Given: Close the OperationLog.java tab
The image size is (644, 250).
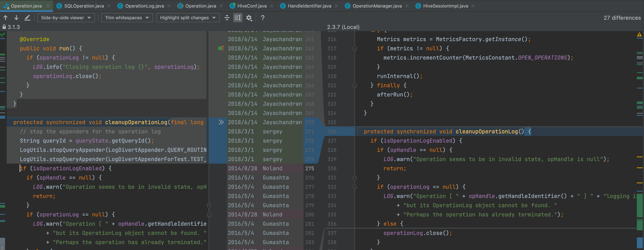Looking at the screenshot, I should [169, 6].
